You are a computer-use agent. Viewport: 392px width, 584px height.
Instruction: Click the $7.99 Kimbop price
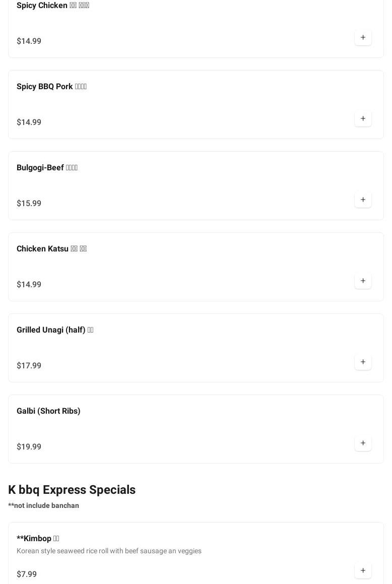27,574
